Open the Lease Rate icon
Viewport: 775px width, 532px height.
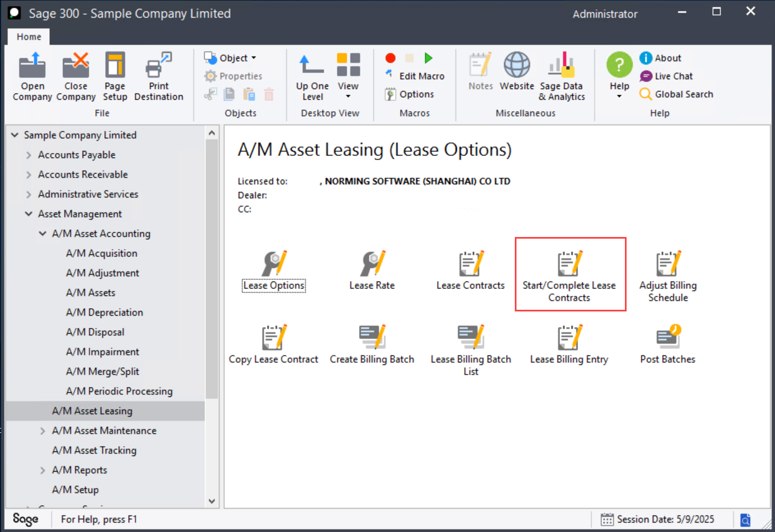[372, 264]
